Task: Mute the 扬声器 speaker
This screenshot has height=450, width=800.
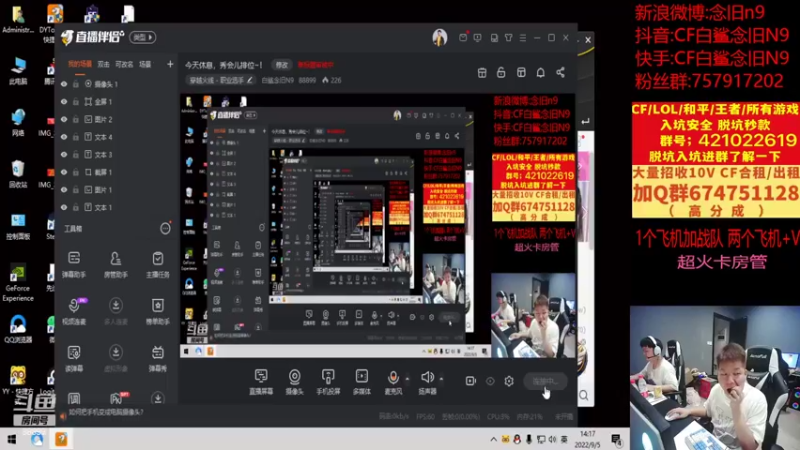Action: pos(428,382)
